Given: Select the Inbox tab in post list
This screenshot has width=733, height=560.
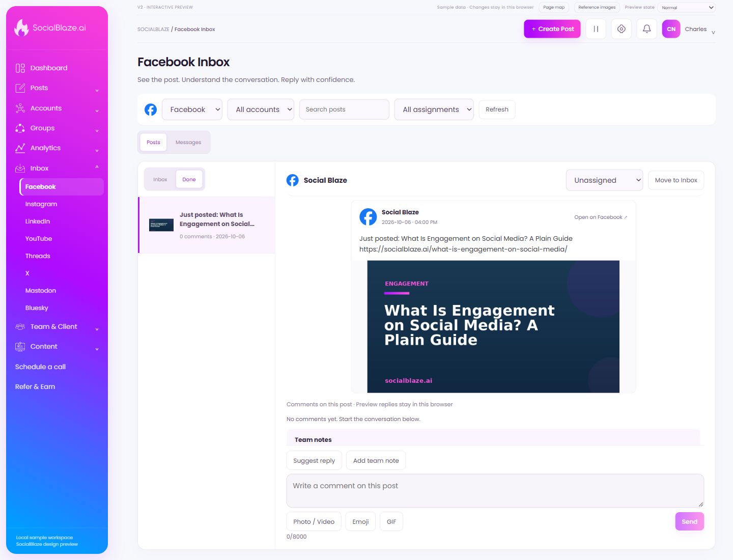Looking at the screenshot, I should (160, 180).
